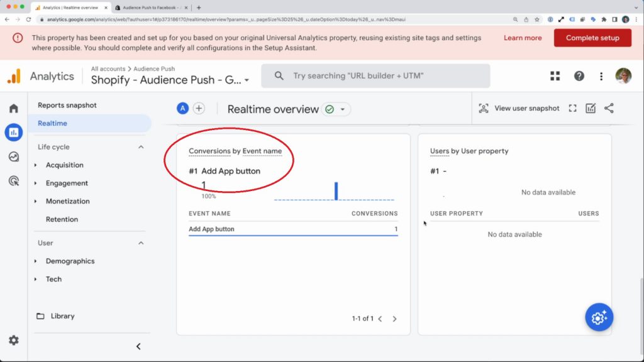Switch to Analytics Realtime overview tab
Viewport: 644px width, 362px height.
(70, 8)
